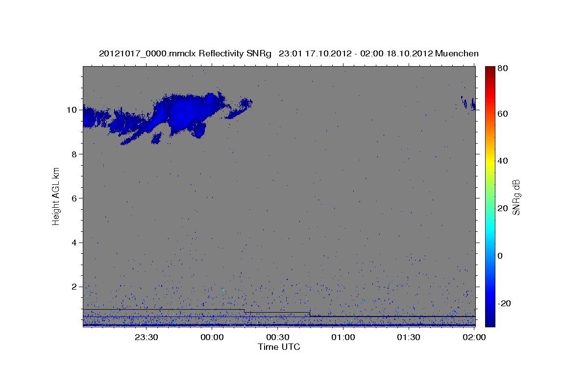588x392 pixels.
Task: Click the y-axis tick label 2
Action: [x=73, y=287]
